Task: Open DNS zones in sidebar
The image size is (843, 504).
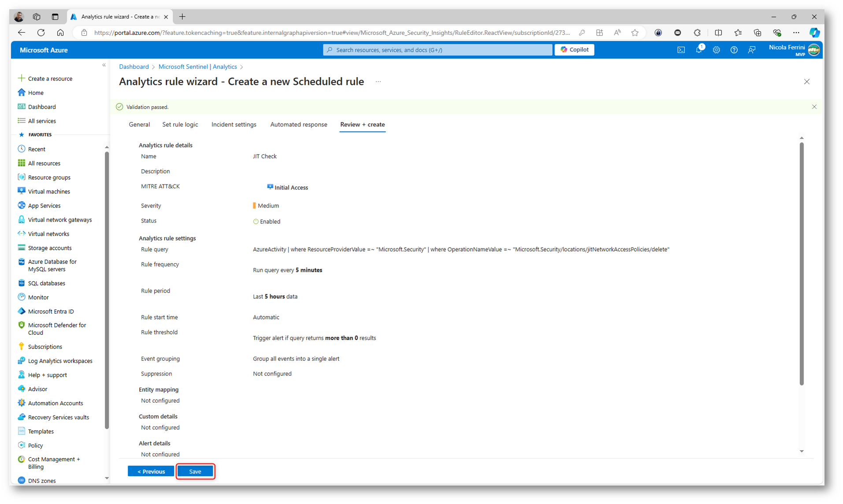Action: 42,481
